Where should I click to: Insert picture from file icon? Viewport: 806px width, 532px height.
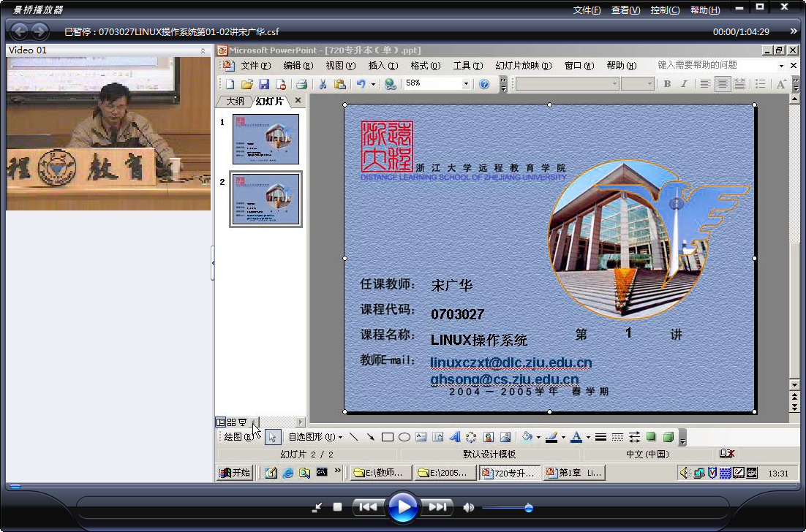505,437
